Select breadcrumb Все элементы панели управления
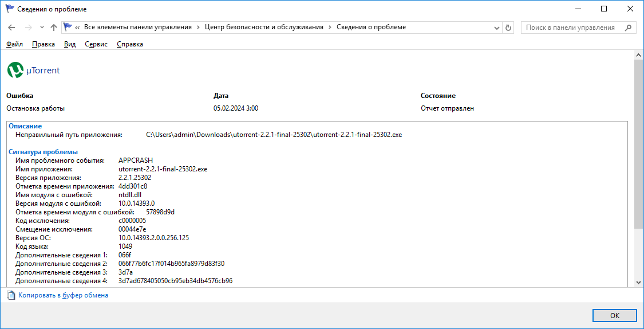This screenshot has width=644, height=329. [x=137, y=27]
